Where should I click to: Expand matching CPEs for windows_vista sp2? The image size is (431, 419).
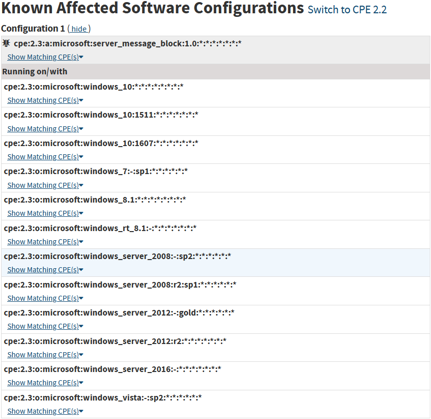click(45, 411)
